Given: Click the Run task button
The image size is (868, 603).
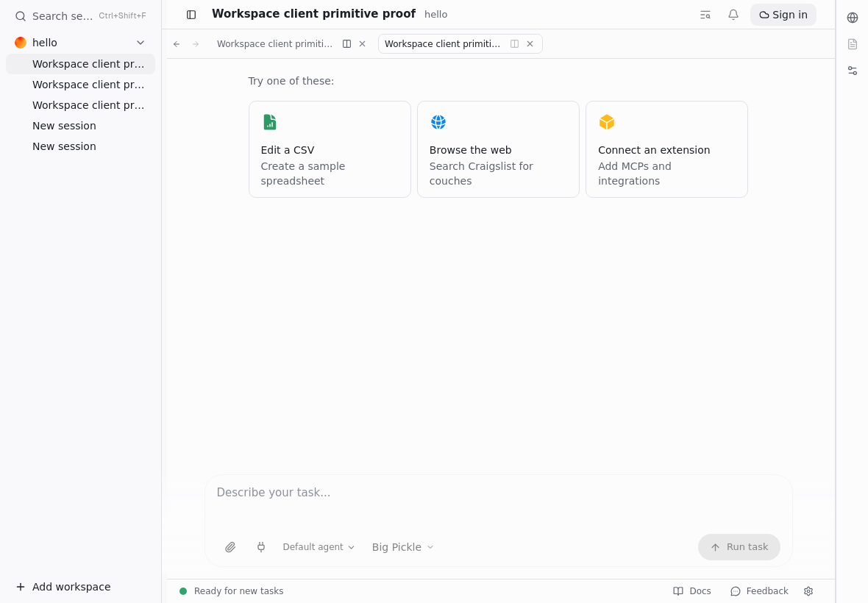Looking at the screenshot, I should coord(739,547).
